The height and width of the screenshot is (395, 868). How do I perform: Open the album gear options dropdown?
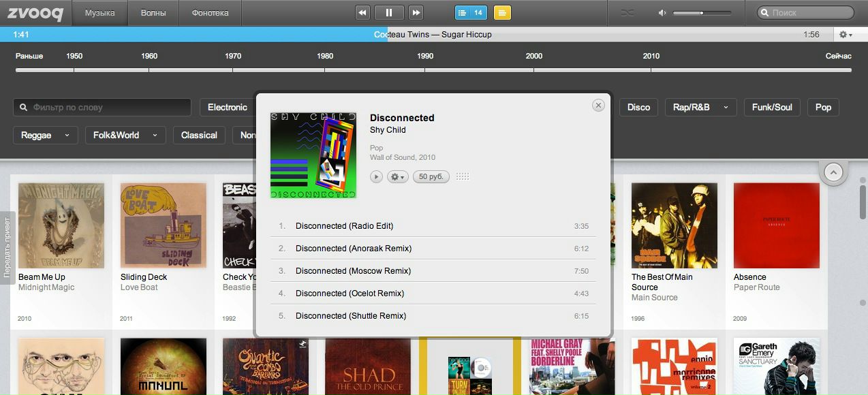pyautogui.click(x=397, y=177)
